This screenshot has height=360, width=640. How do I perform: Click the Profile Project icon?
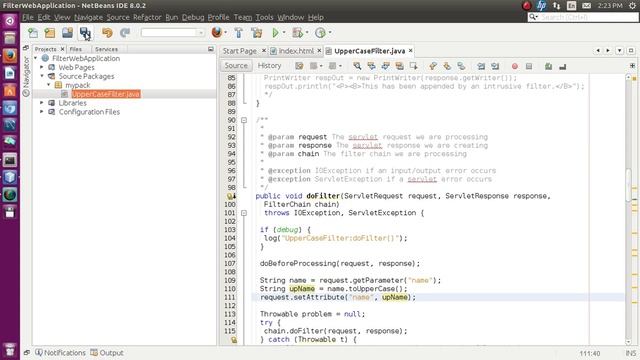(x=320, y=33)
